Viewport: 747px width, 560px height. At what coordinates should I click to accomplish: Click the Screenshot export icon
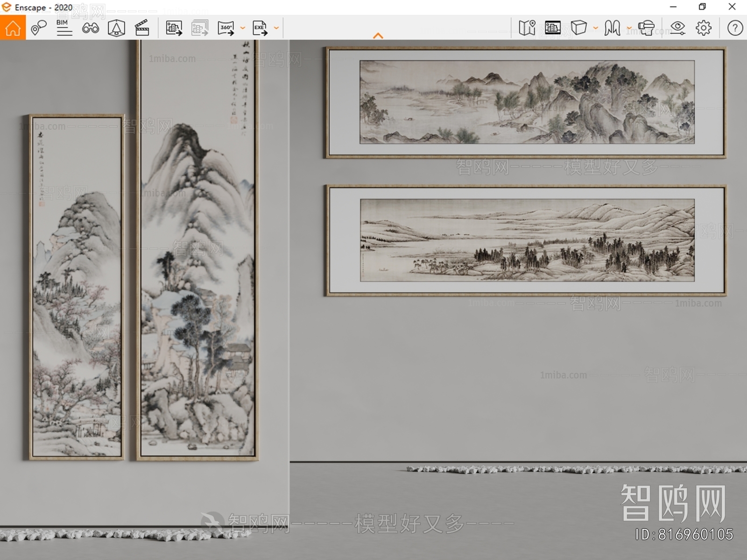click(174, 28)
